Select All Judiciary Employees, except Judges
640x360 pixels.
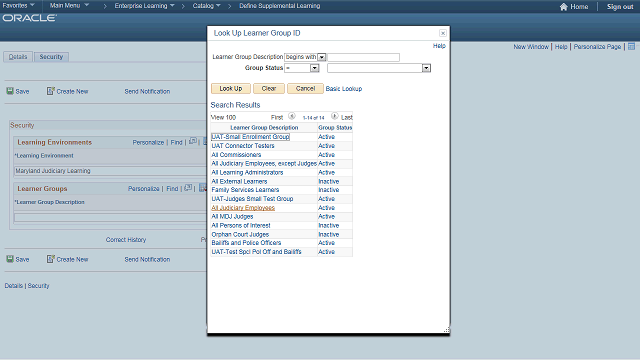pos(264,163)
